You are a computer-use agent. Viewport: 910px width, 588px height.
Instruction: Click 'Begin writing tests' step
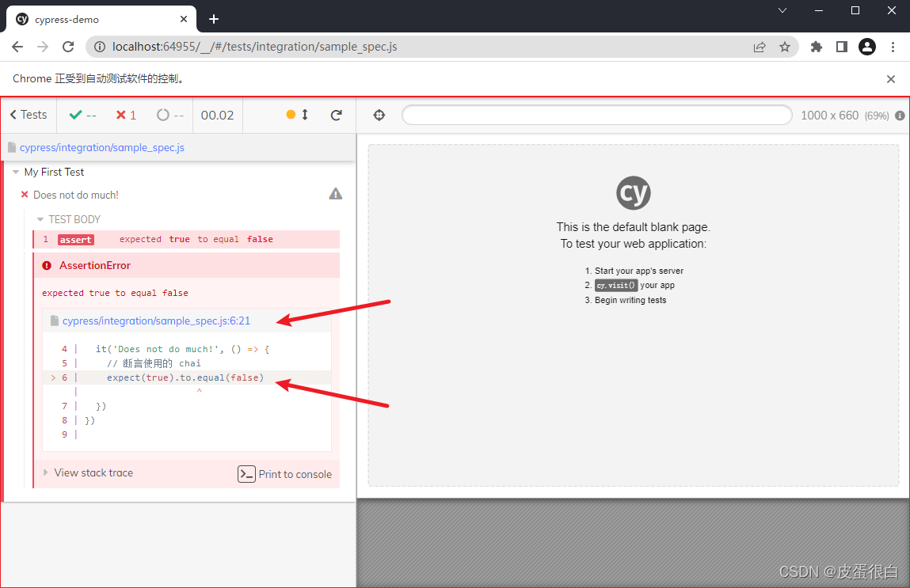point(630,300)
